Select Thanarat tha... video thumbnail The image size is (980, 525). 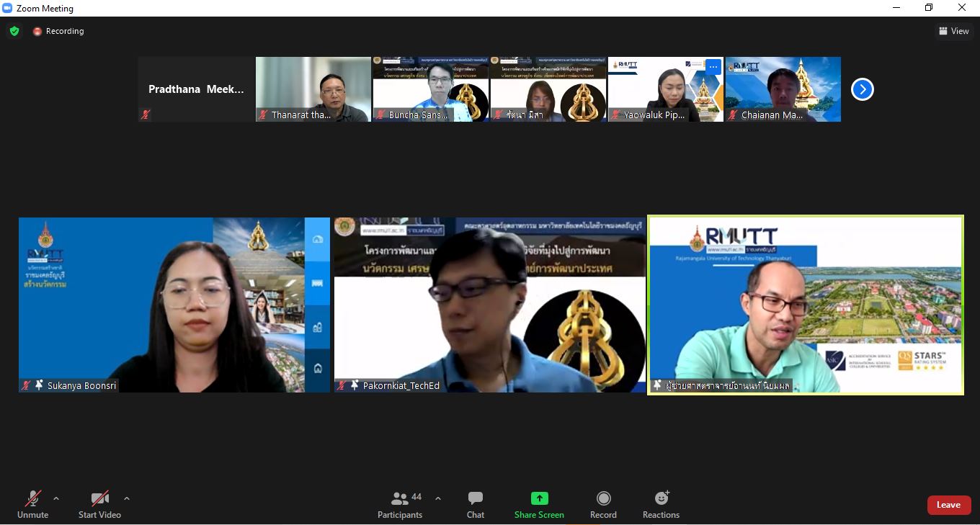(x=313, y=89)
